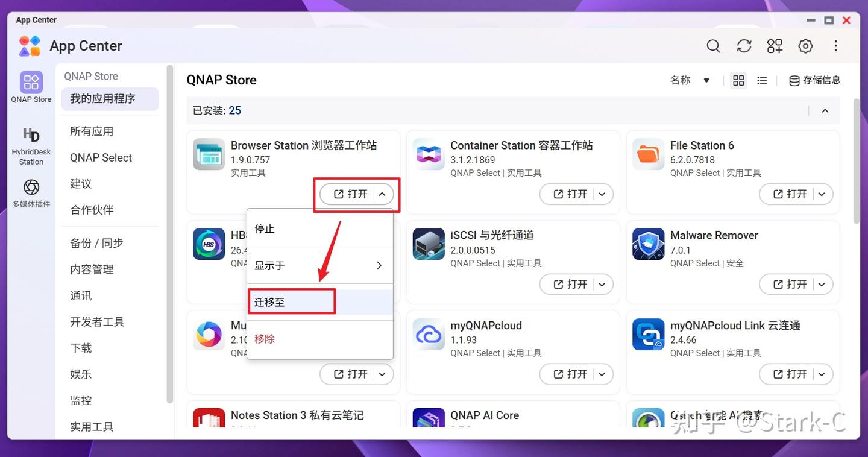Click the Container Station app icon
The height and width of the screenshot is (457, 868).
[x=429, y=154]
